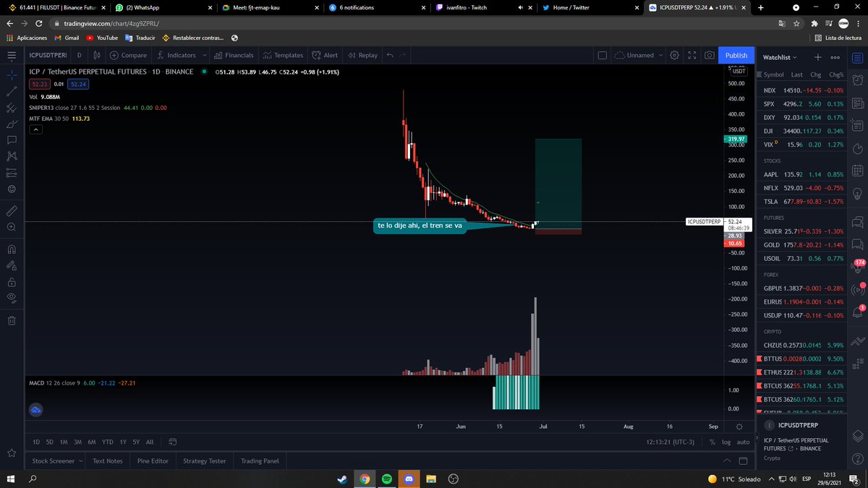Open the pitchfork tools group
Image resolution: width=868 pixels, height=488 pixels.
click(x=12, y=108)
